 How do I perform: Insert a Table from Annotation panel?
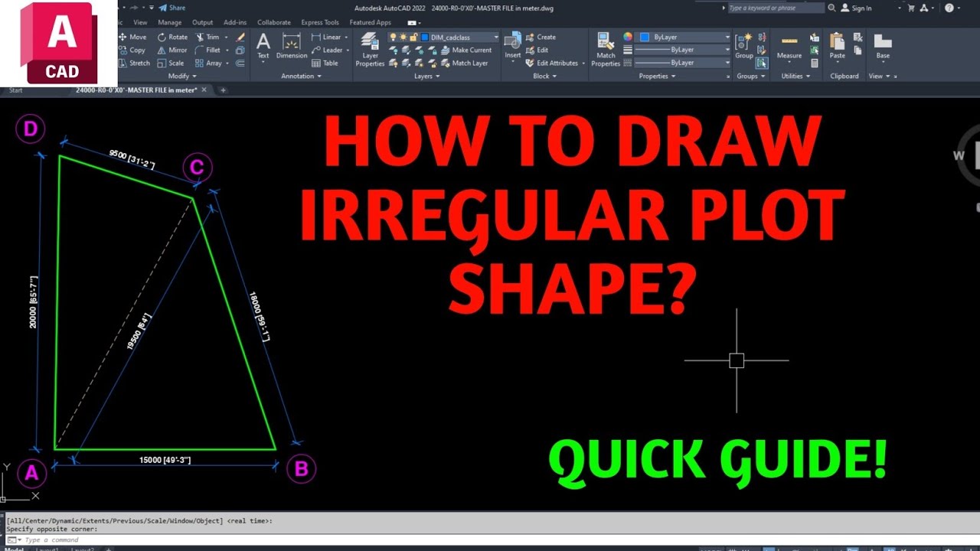[x=325, y=63]
